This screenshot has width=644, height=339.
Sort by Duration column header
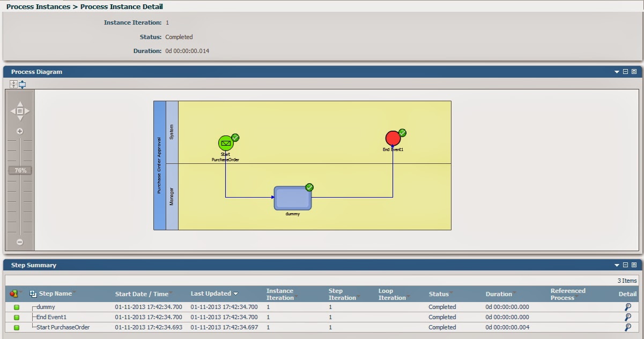point(499,294)
